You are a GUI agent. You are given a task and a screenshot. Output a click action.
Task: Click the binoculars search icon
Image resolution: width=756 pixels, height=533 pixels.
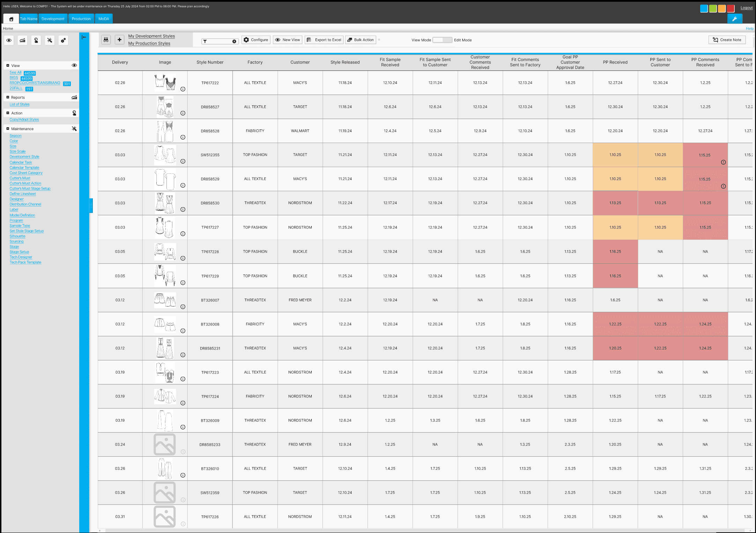pyautogui.click(x=106, y=40)
